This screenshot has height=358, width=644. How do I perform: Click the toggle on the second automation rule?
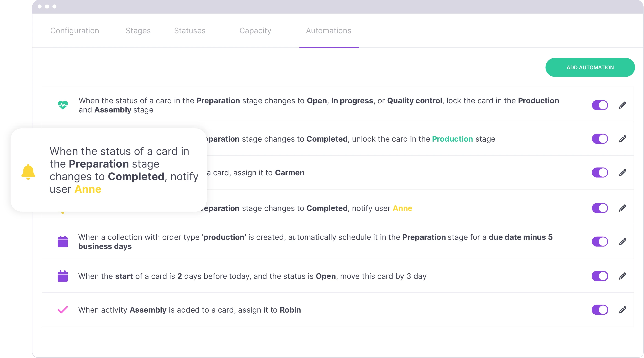click(x=600, y=139)
